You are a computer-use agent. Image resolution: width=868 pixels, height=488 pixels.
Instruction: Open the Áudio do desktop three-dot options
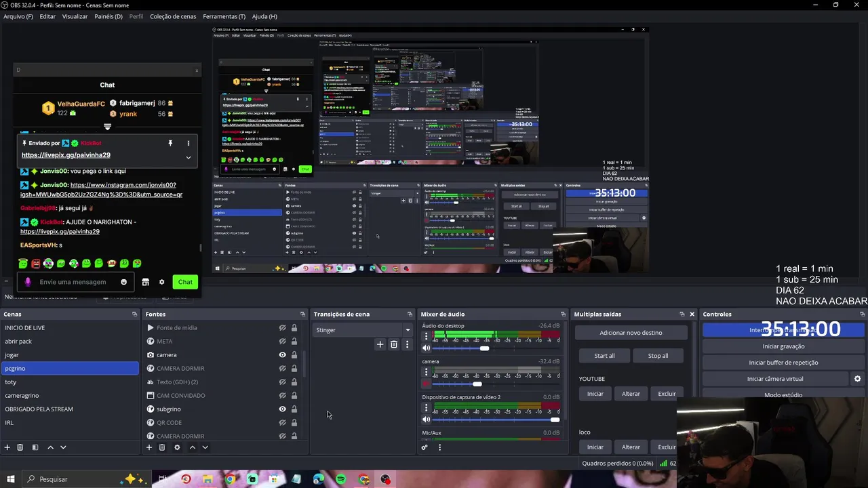tap(427, 336)
